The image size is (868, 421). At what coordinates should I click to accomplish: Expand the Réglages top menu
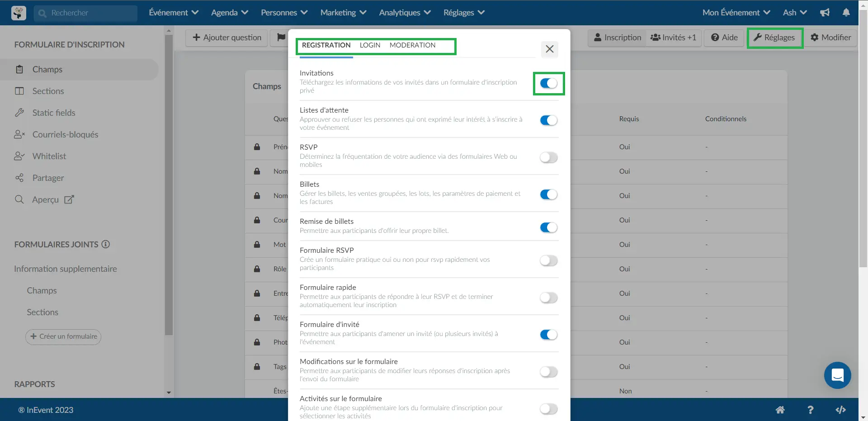pyautogui.click(x=464, y=13)
